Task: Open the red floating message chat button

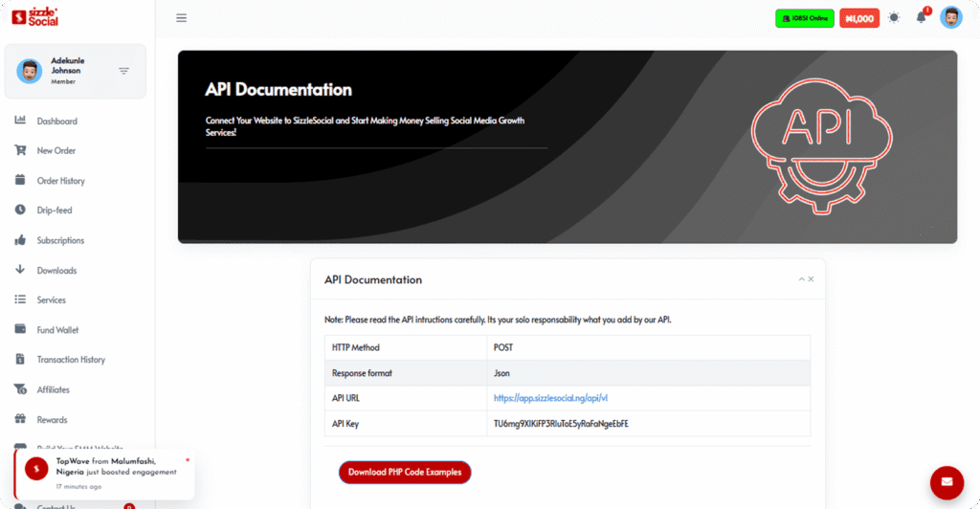Action: coord(947,482)
